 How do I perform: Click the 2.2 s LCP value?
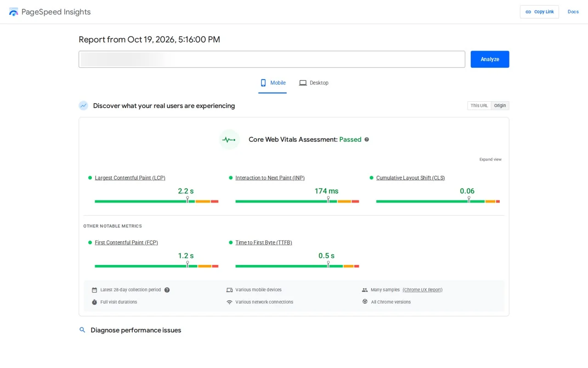[186, 191]
